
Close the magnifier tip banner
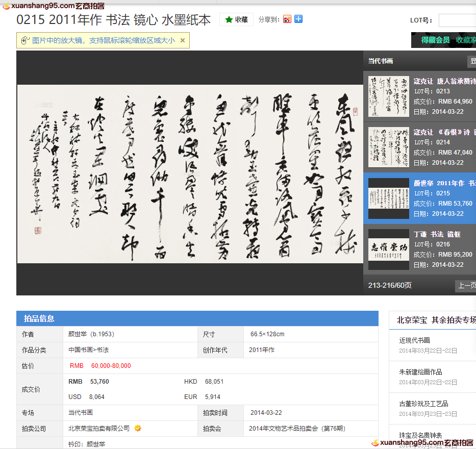click(183, 40)
